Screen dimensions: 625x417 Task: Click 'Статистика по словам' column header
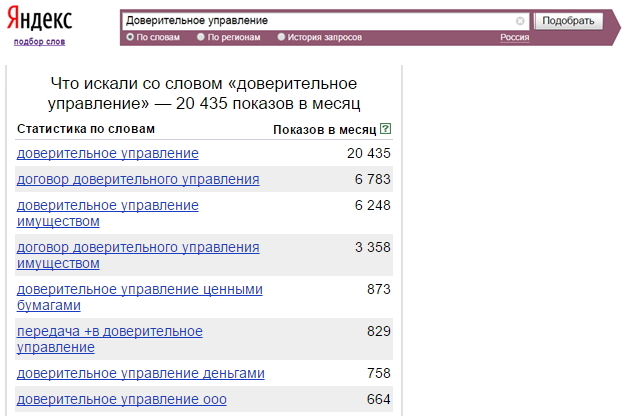click(x=86, y=129)
